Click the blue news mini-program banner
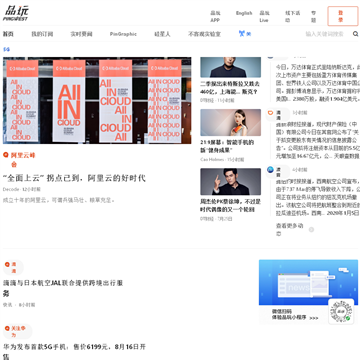Image resolution: width=360 pixels, height=360 pixels. coord(308,283)
